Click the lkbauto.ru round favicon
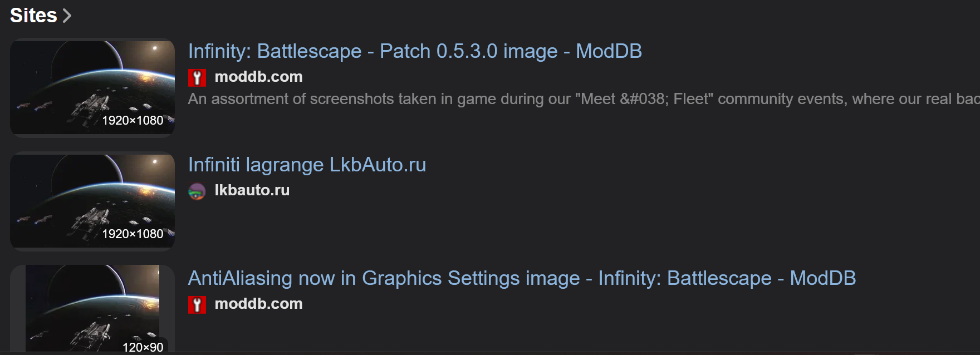 [197, 191]
